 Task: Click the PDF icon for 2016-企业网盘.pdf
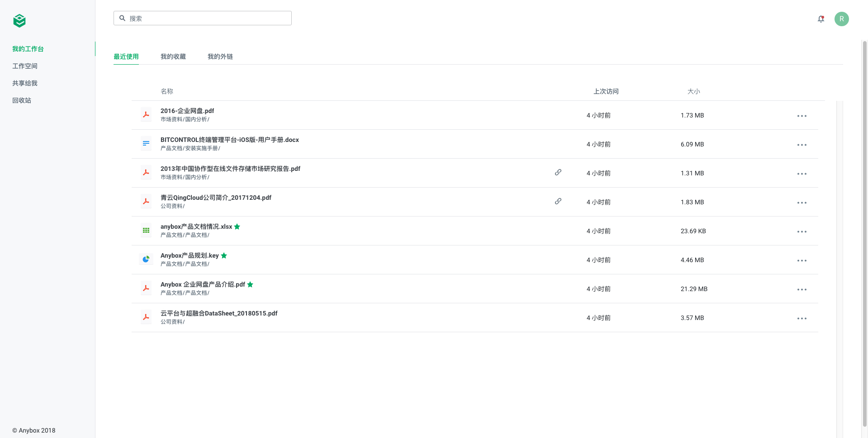tap(146, 115)
